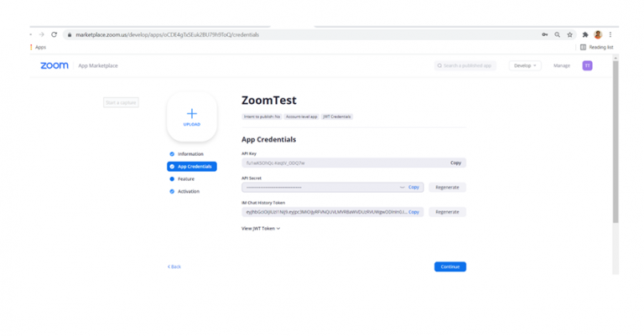Open App Marketplace link
The image size is (644, 336).
[98, 65]
